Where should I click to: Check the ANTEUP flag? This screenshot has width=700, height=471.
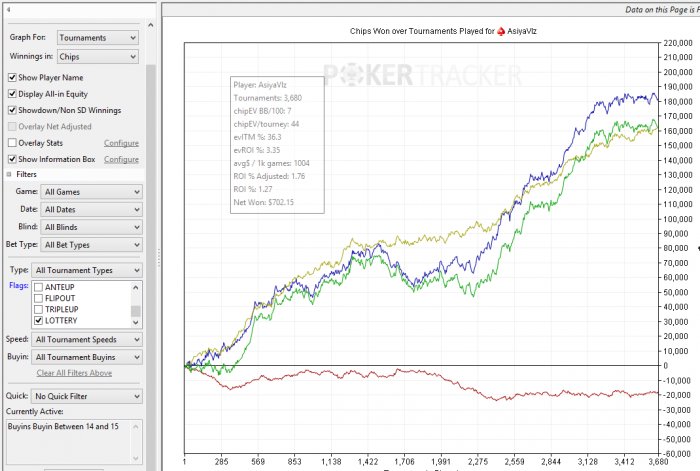coord(38,287)
